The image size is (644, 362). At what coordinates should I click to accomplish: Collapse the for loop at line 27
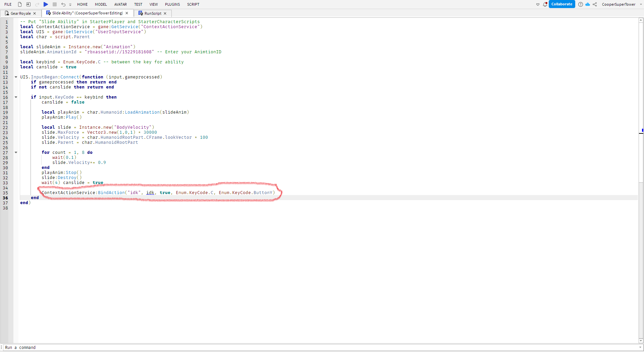(x=16, y=153)
